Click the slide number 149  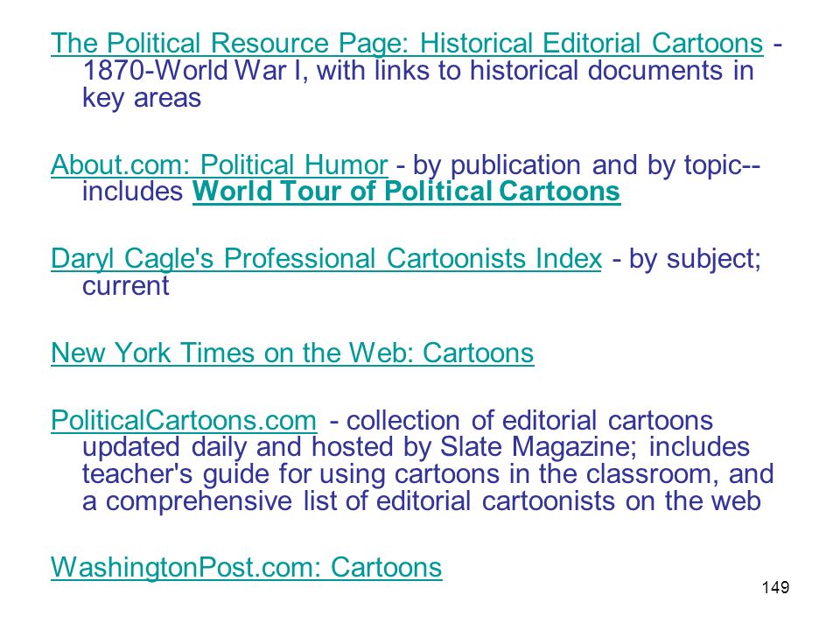pyautogui.click(x=775, y=587)
